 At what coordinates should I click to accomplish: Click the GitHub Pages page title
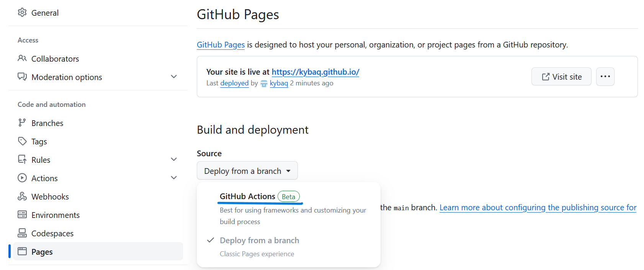pyautogui.click(x=238, y=15)
